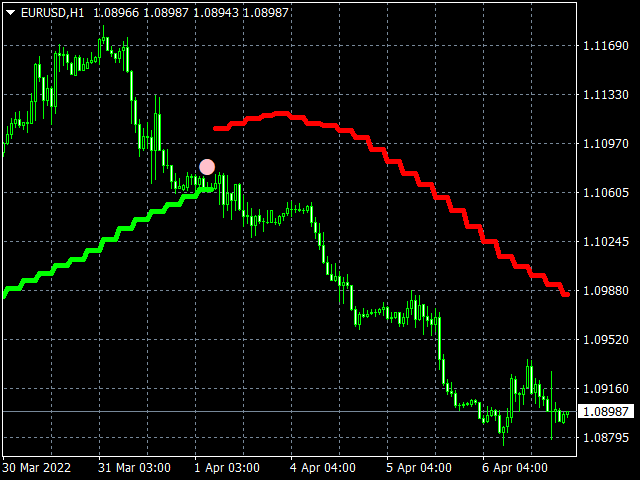Screen dimensions: 640x480
Task: Click the 1.08795 price scale label
Action: click(606, 438)
